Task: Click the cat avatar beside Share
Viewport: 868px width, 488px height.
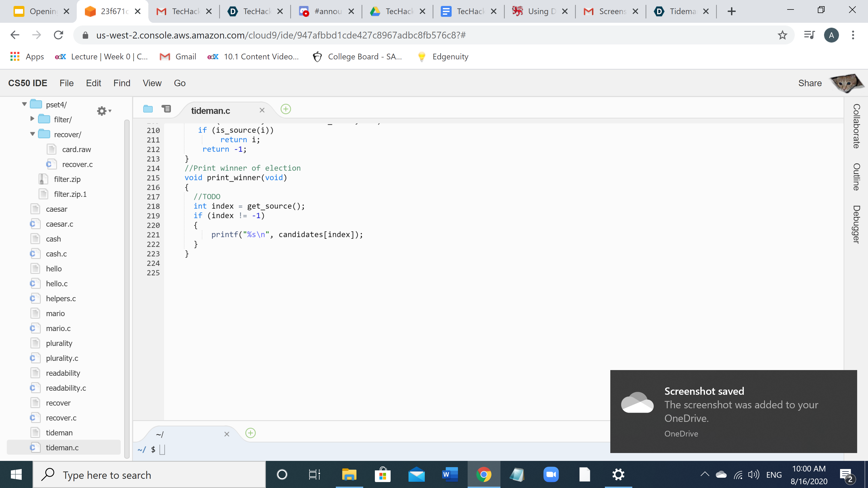Action: (x=846, y=83)
